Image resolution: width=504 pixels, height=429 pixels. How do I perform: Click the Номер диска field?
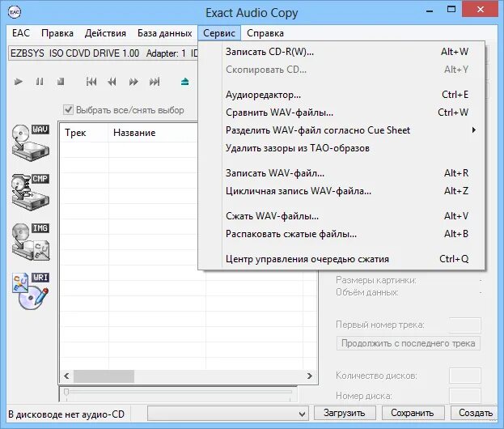pyautogui.click(x=465, y=396)
